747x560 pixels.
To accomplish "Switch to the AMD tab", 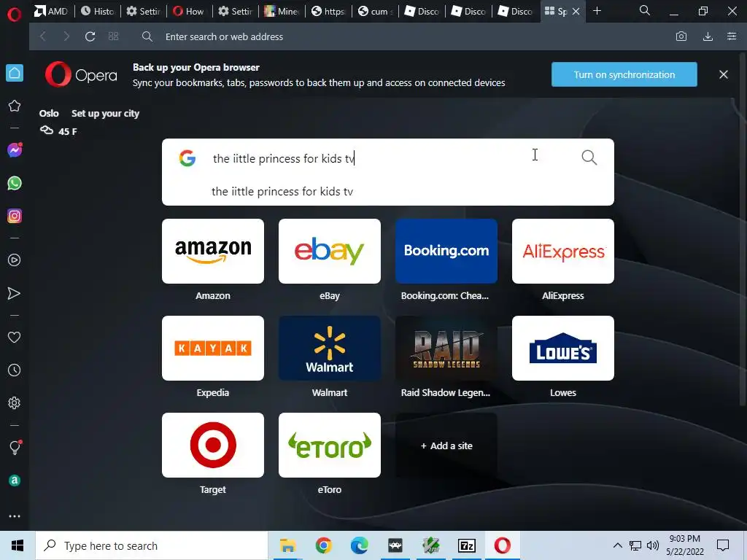I will click(52, 11).
